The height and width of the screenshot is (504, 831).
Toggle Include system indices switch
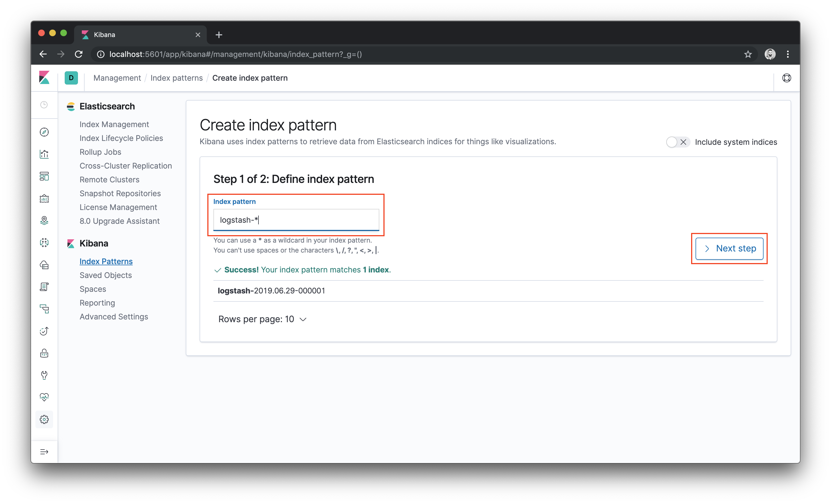(678, 142)
